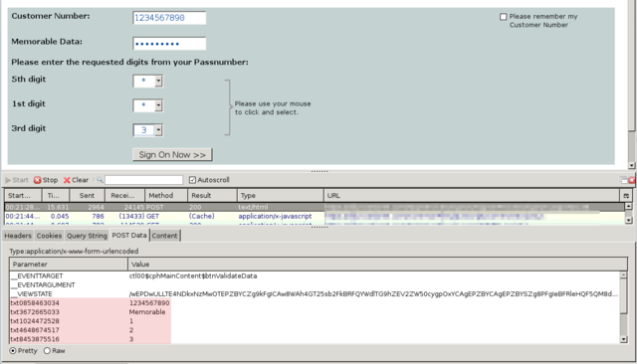The image size is (637, 364).
Task: Click the page scrollbar down arrow
Action: (x=631, y=165)
